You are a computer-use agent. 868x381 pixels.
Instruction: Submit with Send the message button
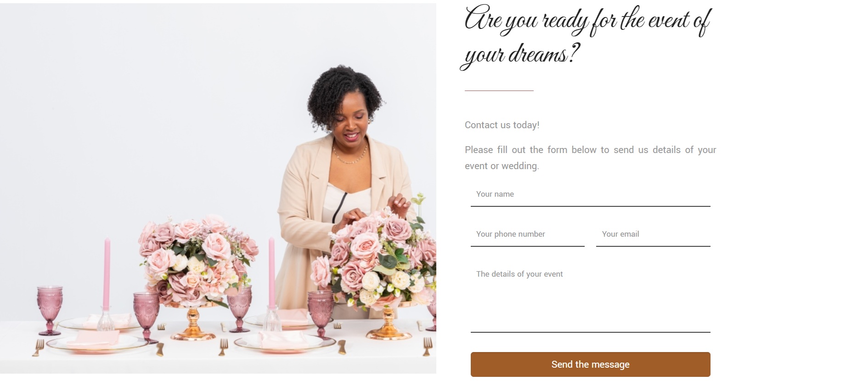590,364
